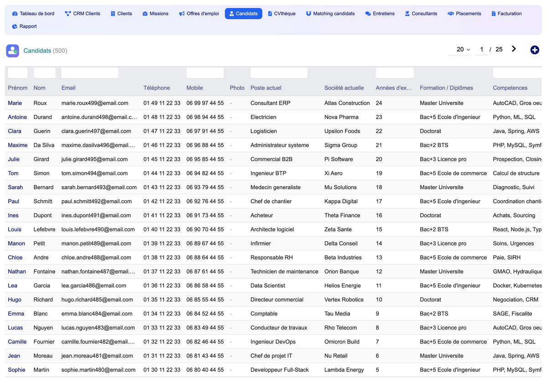Viewport: 547px width, 392px height.
Task: Open the Placements tab
Action: (x=464, y=14)
